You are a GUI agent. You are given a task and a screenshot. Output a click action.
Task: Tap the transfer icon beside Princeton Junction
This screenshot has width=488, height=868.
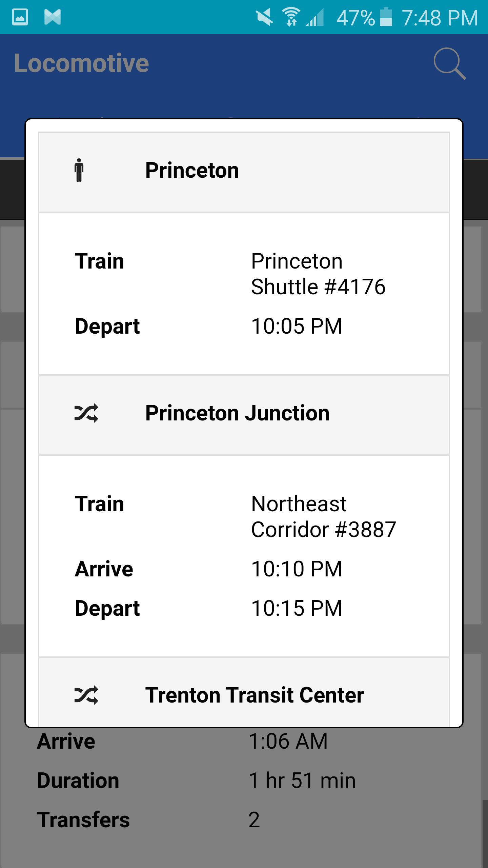pos(86,413)
